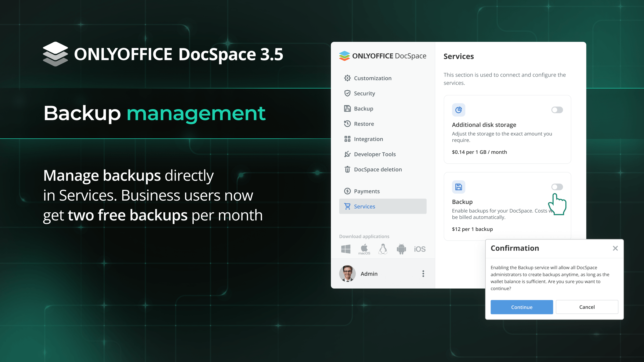The width and height of the screenshot is (644, 362).
Task: Close the Confirmation dialog with X
Action: (x=615, y=248)
